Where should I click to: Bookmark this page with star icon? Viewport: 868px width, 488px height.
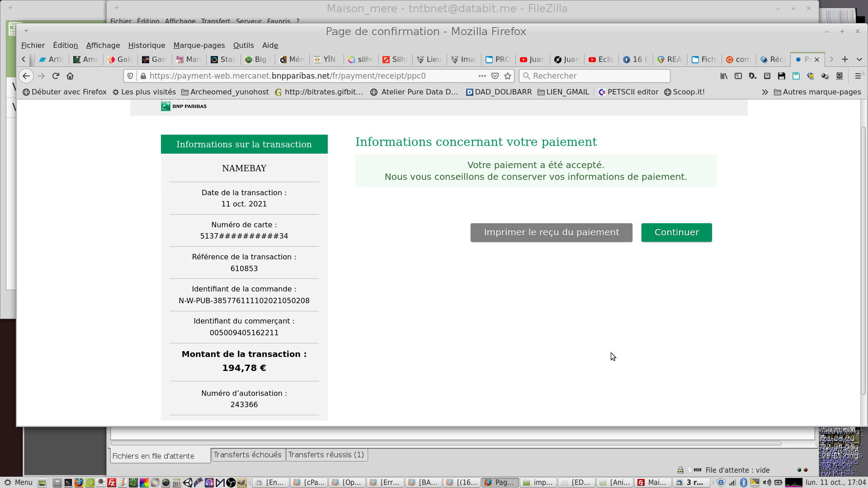(508, 76)
